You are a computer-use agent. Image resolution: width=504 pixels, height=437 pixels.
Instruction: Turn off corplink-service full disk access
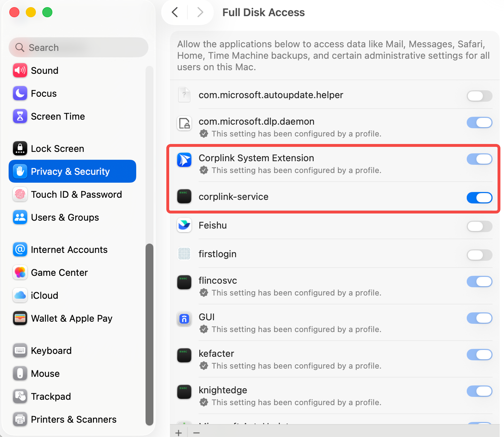pos(479,198)
